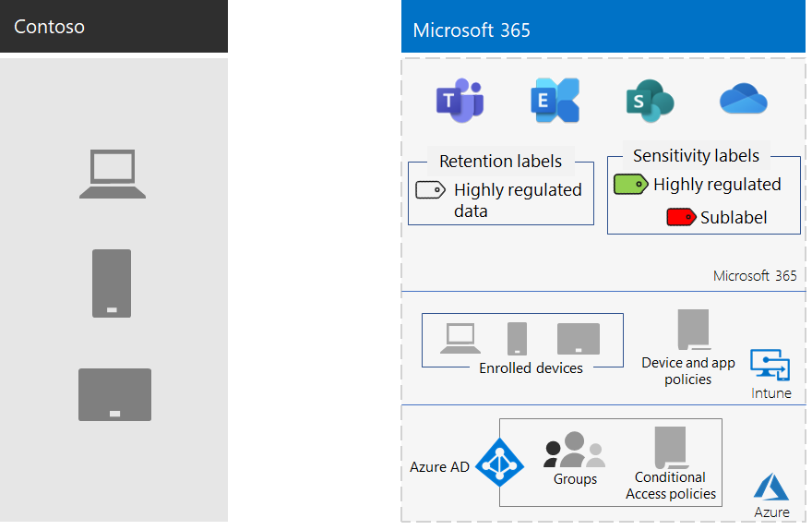
Task: Click the Microsoft Teams icon
Action: (460, 101)
